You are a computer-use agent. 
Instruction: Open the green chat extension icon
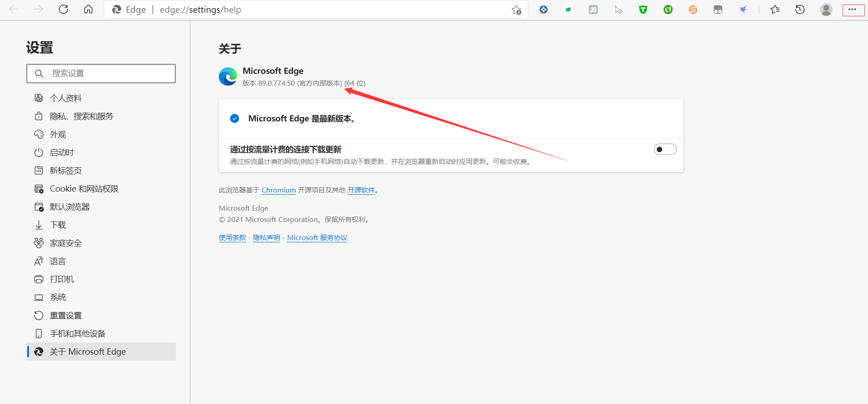(568, 10)
